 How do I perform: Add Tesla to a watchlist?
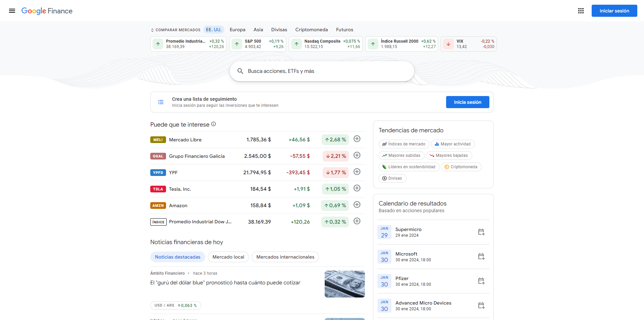pyautogui.click(x=357, y=188)
